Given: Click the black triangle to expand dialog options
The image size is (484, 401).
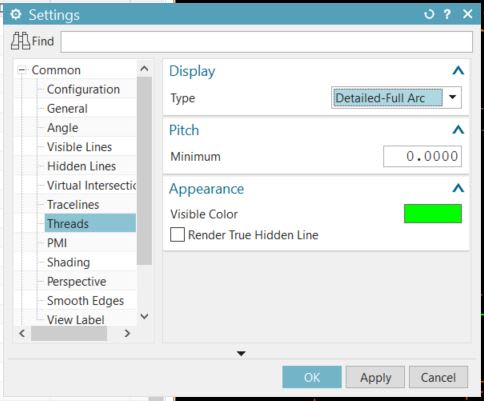Looking at the screenshot, I should click(241, 353).
